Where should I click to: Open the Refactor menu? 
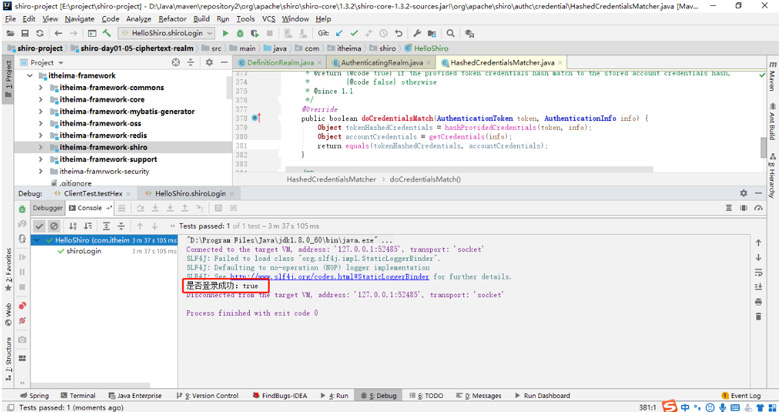[172, 19]
